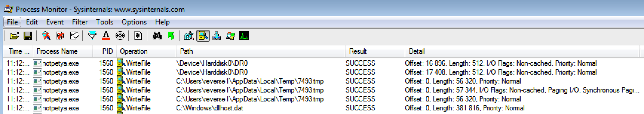
Task: Click the Detail column header
Action: pos(522,51)
